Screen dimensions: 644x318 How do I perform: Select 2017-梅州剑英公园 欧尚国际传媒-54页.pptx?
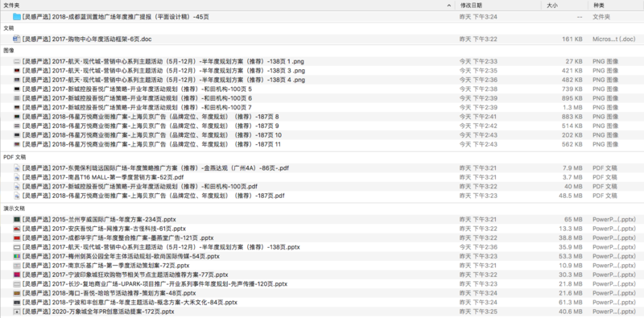point(122,256)
